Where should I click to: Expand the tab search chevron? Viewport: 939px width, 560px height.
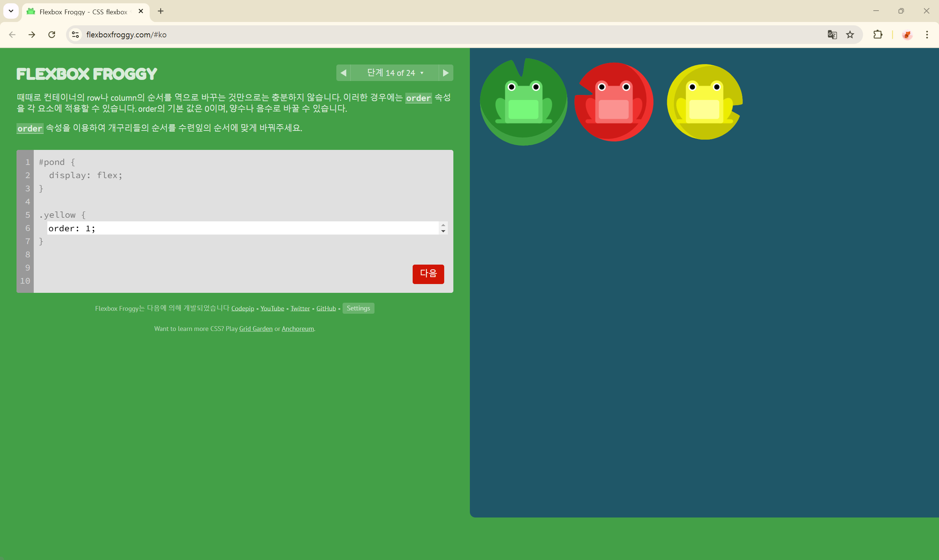11,11
